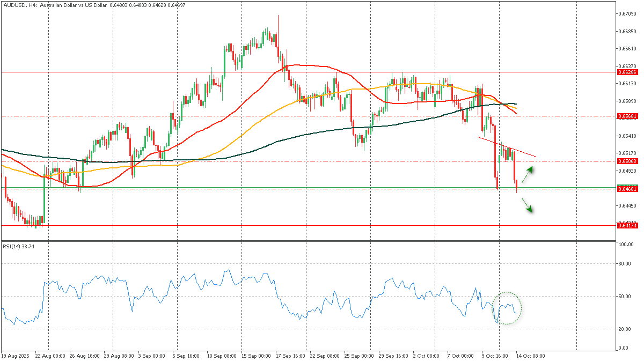Viewport: 644px width, 362px height.
Task: Click the 50.00 RSI scale label
Action: coord(625,297)
